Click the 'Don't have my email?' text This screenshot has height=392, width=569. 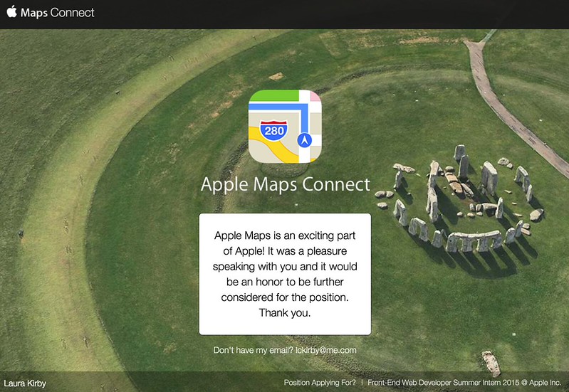point(254,350)
